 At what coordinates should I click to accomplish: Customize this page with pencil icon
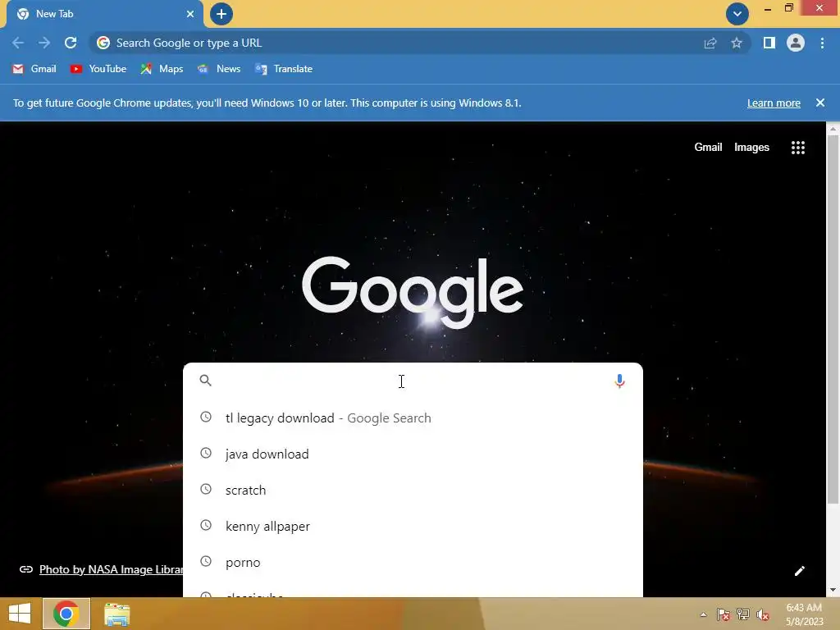click(x=799, y=571)
